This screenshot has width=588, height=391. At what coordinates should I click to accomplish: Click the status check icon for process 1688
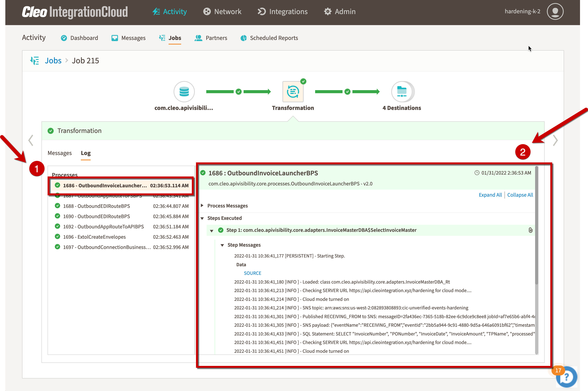click(57, 206)
